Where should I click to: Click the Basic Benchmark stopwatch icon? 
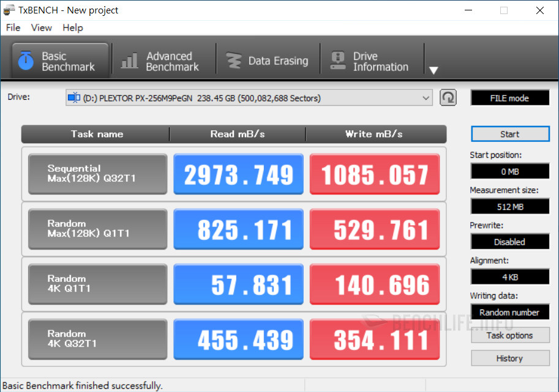click(x=26, y=61)
